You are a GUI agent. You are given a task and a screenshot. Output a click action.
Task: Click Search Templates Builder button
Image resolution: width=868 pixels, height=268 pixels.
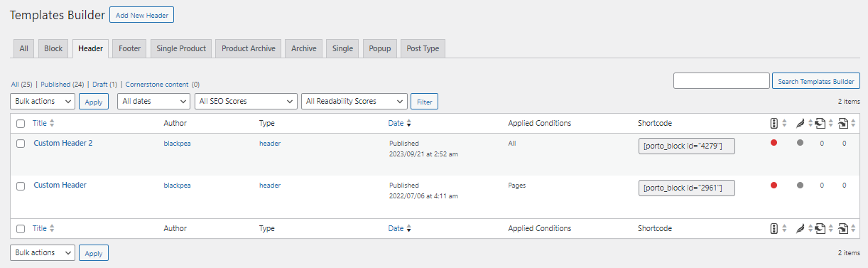click(816, 81)
